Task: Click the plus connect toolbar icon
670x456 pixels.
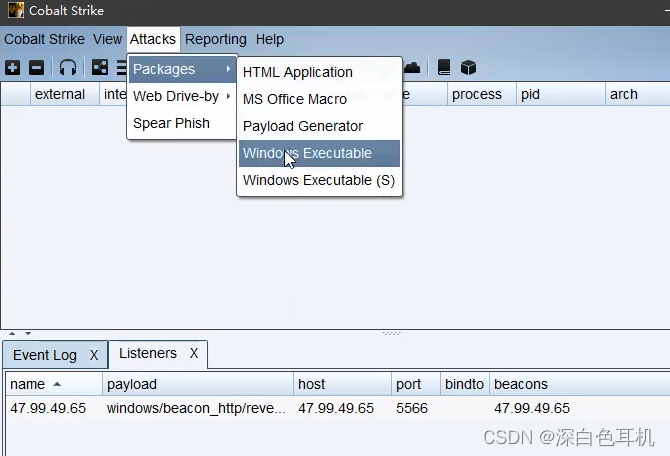Action: [12, 68]
